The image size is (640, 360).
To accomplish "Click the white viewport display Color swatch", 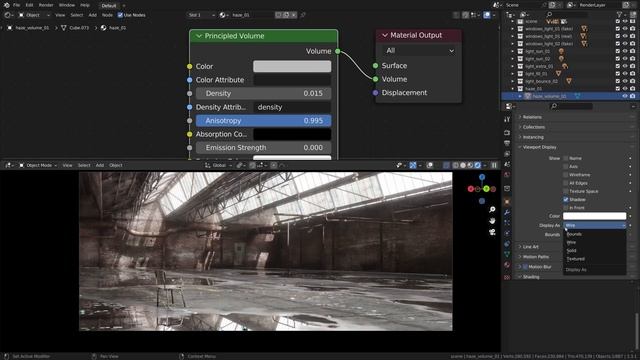I will pos(594,216).
